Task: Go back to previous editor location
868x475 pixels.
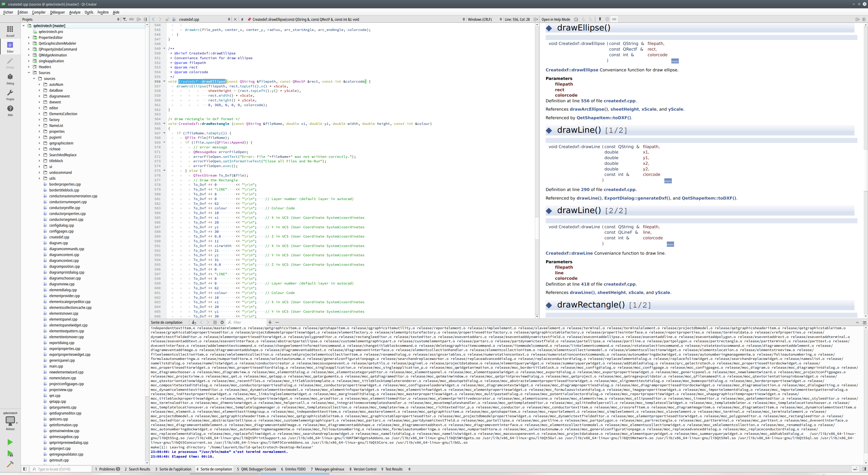Action: click(153, 19)
